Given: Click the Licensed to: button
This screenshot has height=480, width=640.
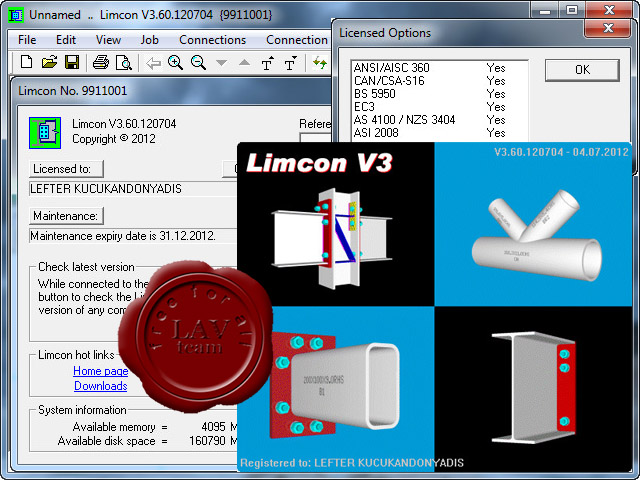Looking at the screenshot, I should [x=66, y=169].
